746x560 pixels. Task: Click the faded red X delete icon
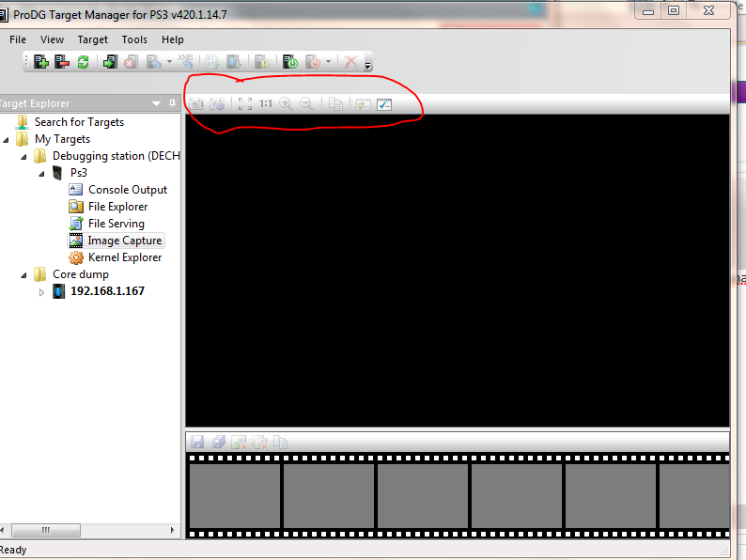tap(351, 62)
